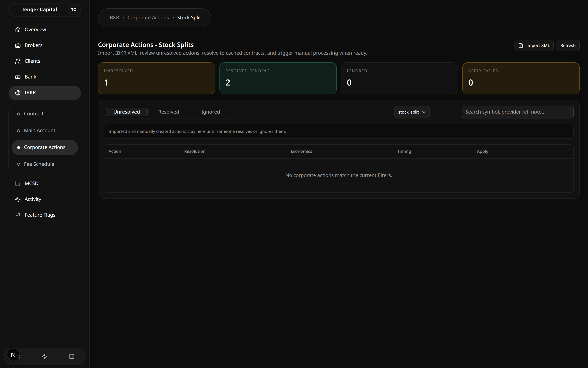The image size is (588, 368).
Task: Switch to the Unresolved tab
Action: pos(127,112)
